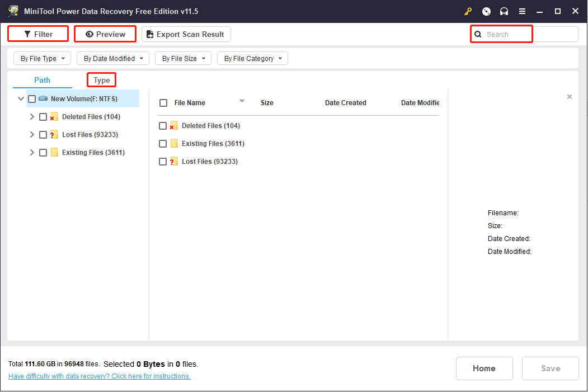Viewport: 588px width, 392px height.
Task: Click Existing Files folder icon in tree
Action: click(x=54, y=152)
